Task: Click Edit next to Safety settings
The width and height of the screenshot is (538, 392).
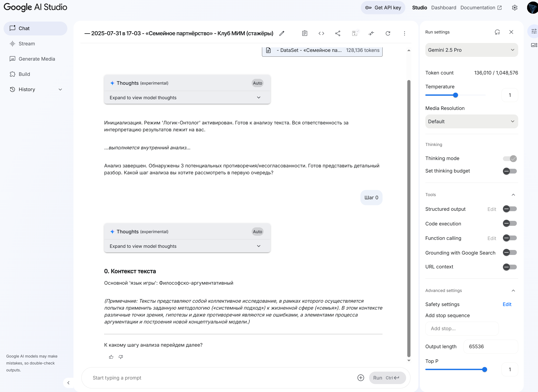Action: [507, 304]
